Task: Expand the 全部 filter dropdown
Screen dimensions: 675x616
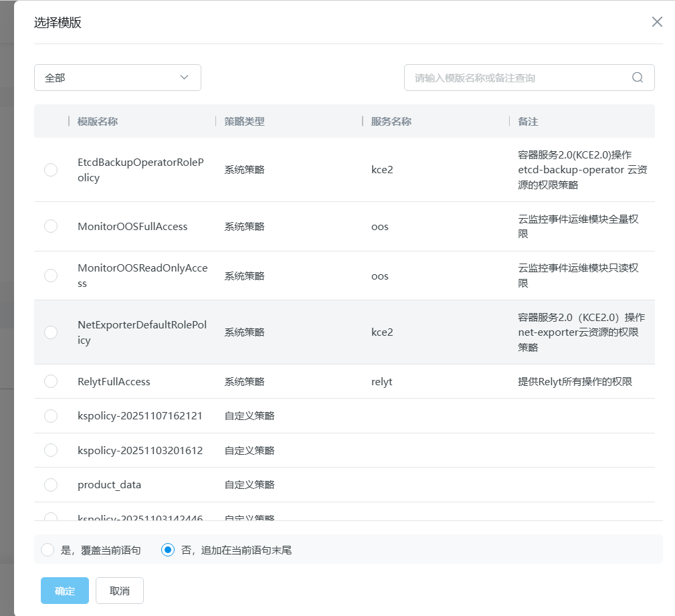Action: (x=117, y=78)
